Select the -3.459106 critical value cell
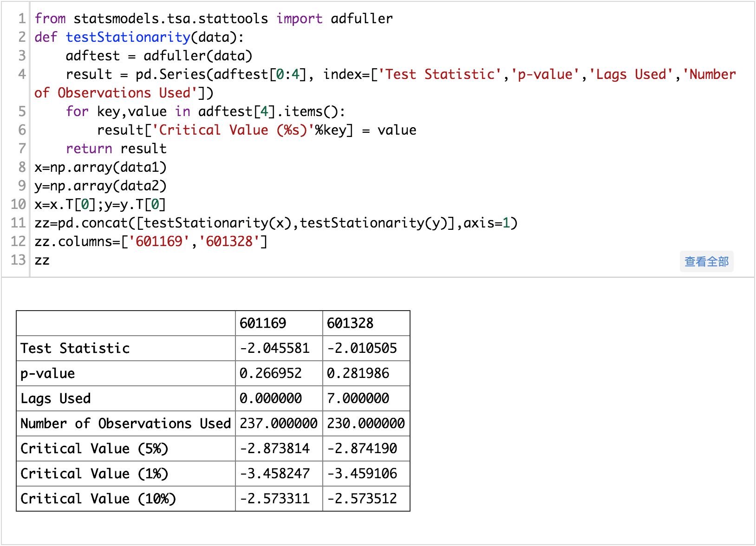 tap(362, 474)
